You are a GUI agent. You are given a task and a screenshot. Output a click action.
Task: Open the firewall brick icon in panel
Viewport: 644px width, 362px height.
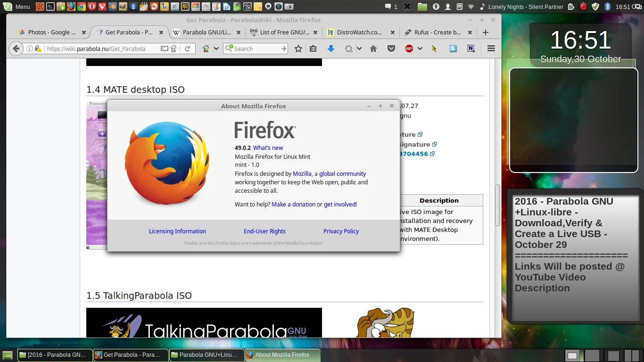40,7
